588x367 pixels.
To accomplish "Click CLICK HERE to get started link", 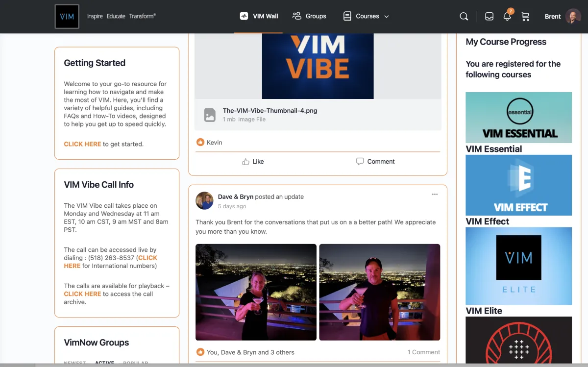I will pos(82,144).
